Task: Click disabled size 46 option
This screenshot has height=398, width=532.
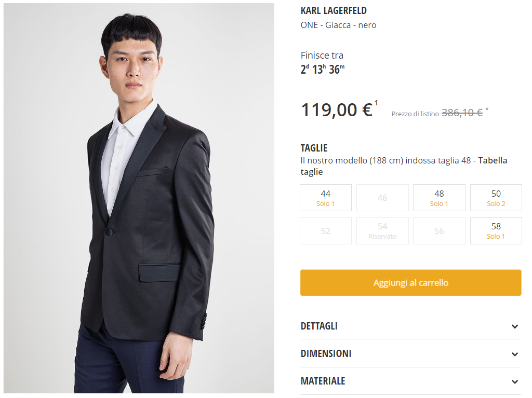Action: pos(382,198)
